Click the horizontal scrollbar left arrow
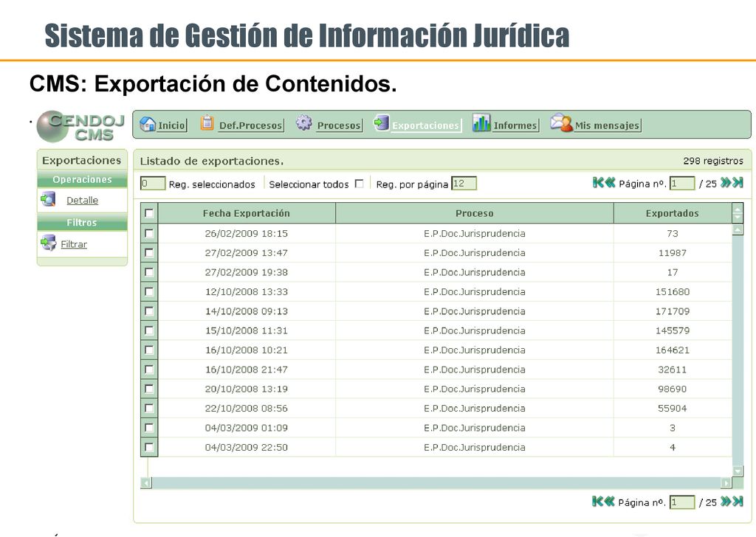The image size is (756, 537). 145,482
